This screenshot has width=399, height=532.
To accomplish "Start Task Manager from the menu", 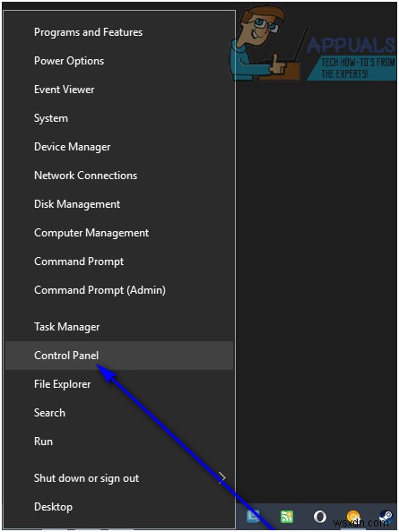I will 119,327.
